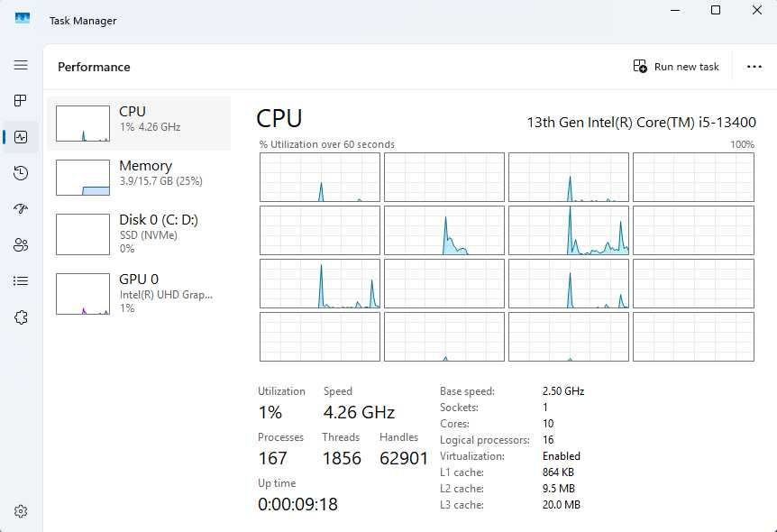Open Task Manager settings gear
The image size is (777, 532).
[21, 511]
